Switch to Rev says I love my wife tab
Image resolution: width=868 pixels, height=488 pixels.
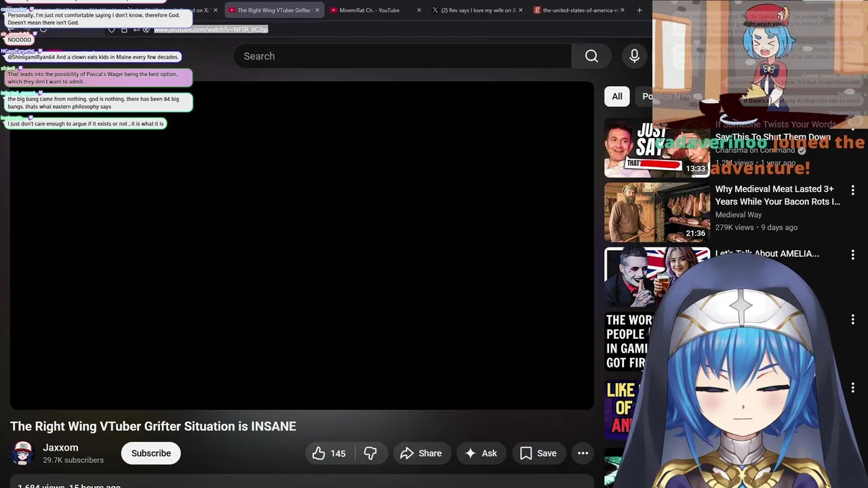point(478,10)
